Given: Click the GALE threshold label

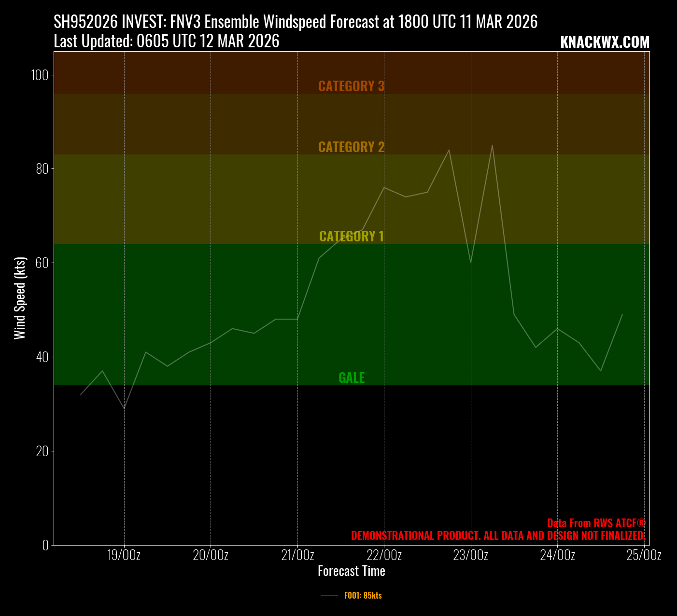Looking at the screenshot, I should [351, 378].
